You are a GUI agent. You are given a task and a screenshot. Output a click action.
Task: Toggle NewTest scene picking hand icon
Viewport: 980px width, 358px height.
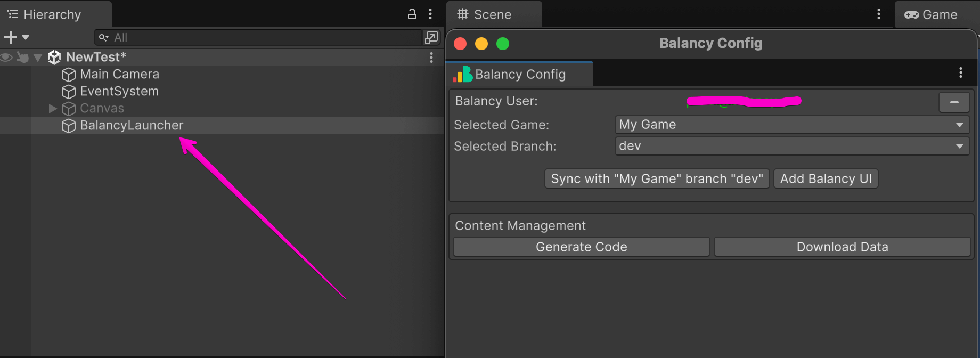pyautogui.click(x=22, y=57)
